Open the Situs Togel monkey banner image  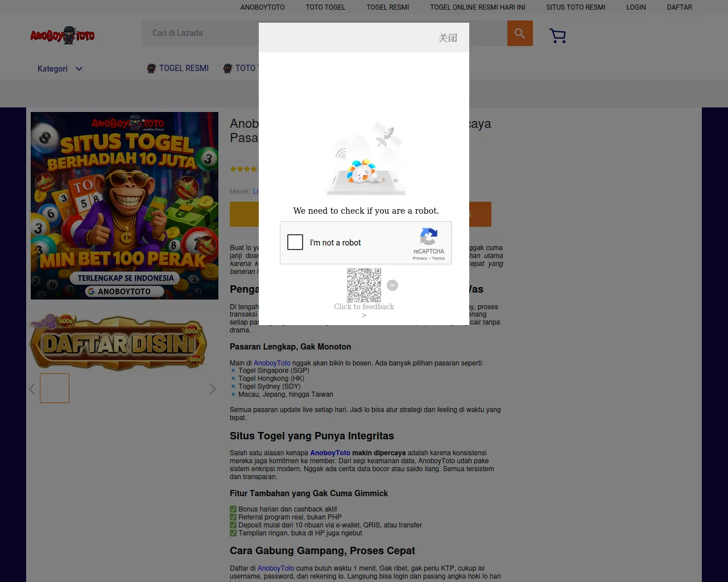click(125, 206)
